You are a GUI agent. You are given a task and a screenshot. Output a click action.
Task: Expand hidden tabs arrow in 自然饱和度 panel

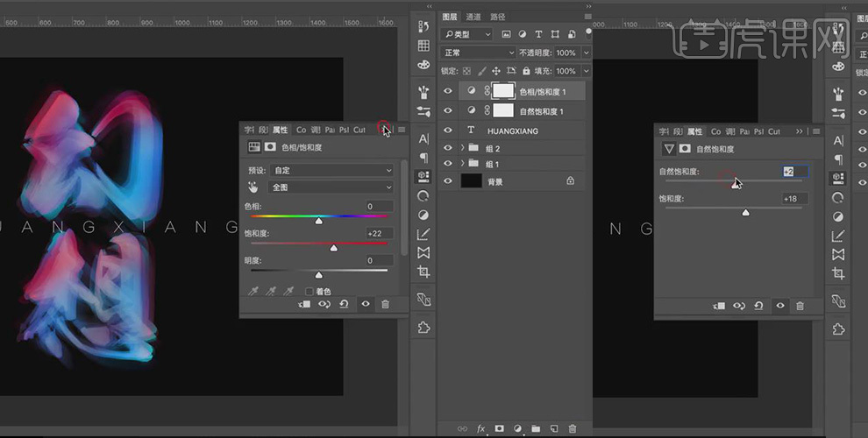(799, 131)
